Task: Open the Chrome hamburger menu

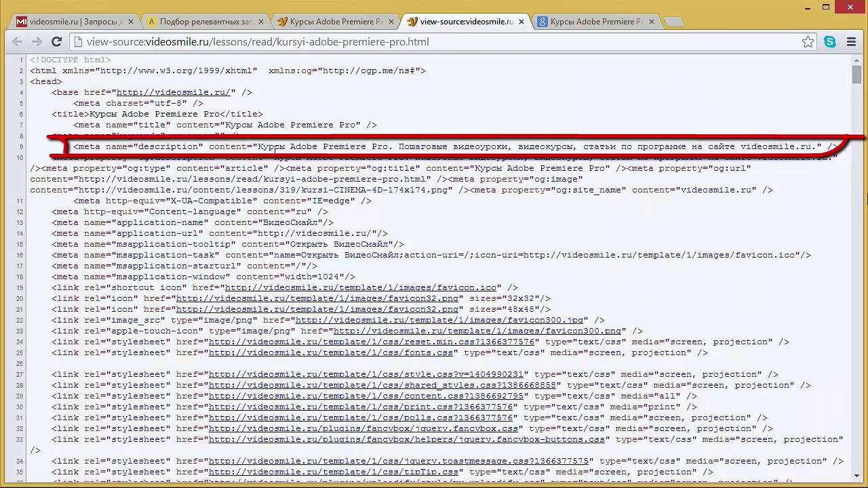Action: [852, 42]
